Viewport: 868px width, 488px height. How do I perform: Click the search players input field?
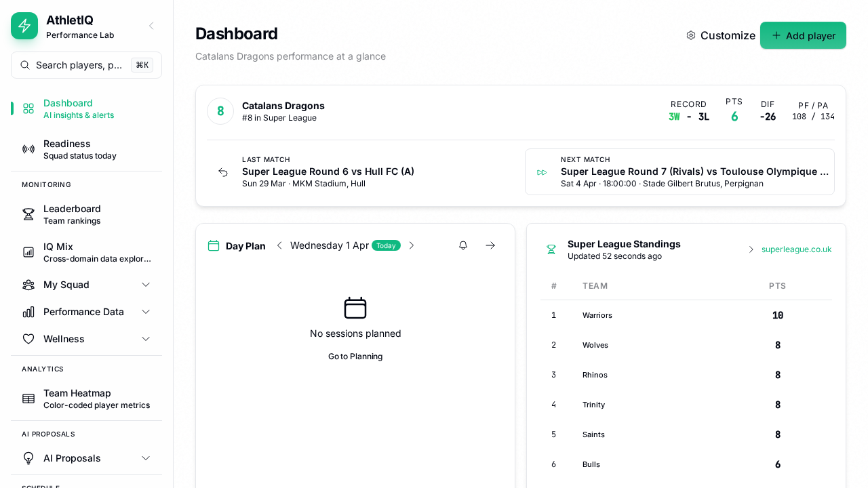[86, 65]
